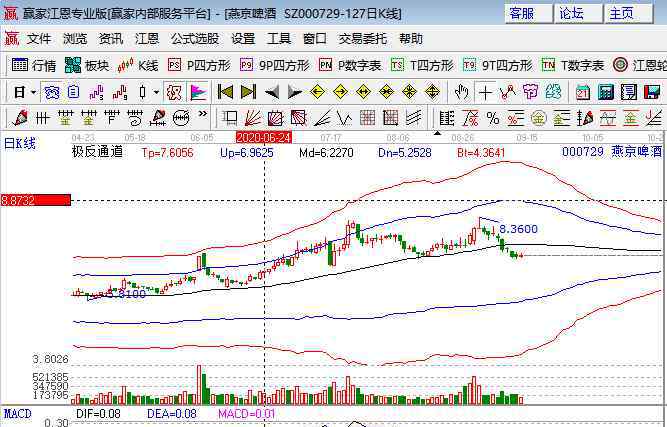Click the ruler icon with letter F
Image resolution: width=667 pixels, height=427 pixels.
click(x=111, y=118)
